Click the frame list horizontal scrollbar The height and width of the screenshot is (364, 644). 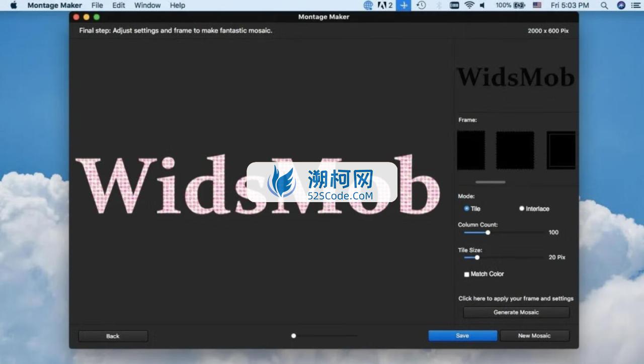(x=491, y=182)
